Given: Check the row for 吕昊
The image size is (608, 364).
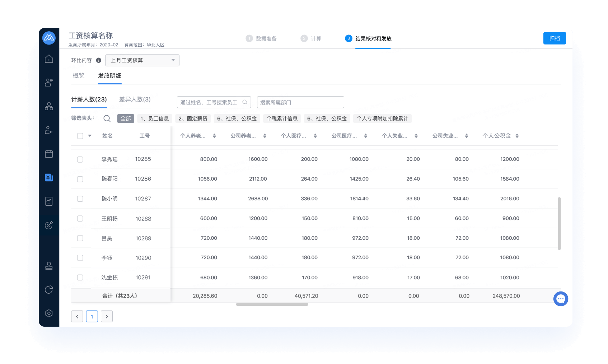Looking at the screenshot, I should pos(80,238).
